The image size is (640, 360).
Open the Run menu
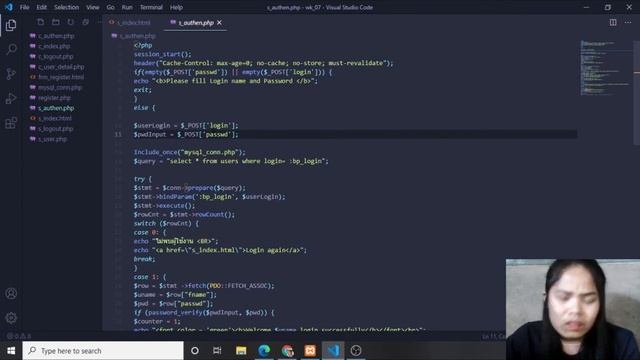tap(127, 7)
